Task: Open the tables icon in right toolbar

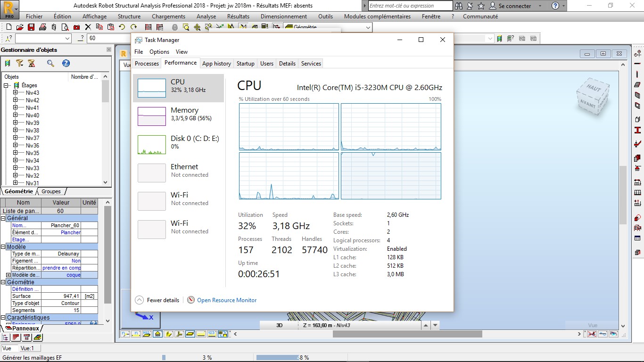Action: tap(637, 239)
